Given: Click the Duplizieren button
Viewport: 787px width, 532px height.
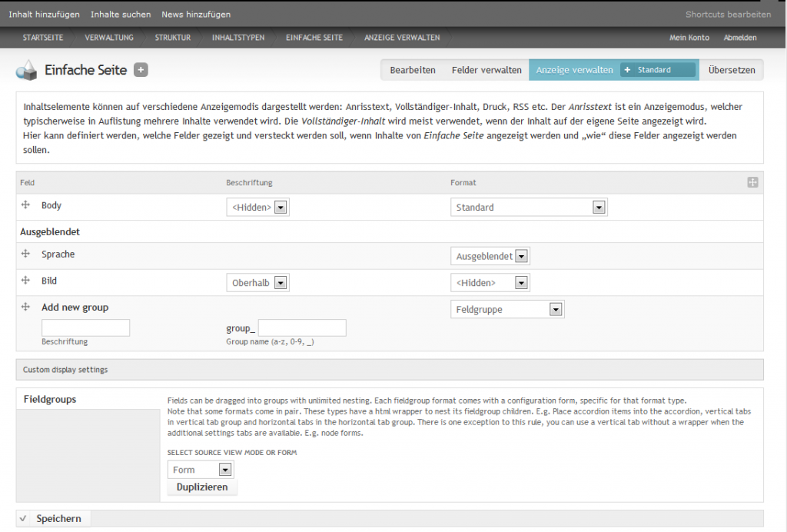Looking at the screenshot, I should (202, 487).
